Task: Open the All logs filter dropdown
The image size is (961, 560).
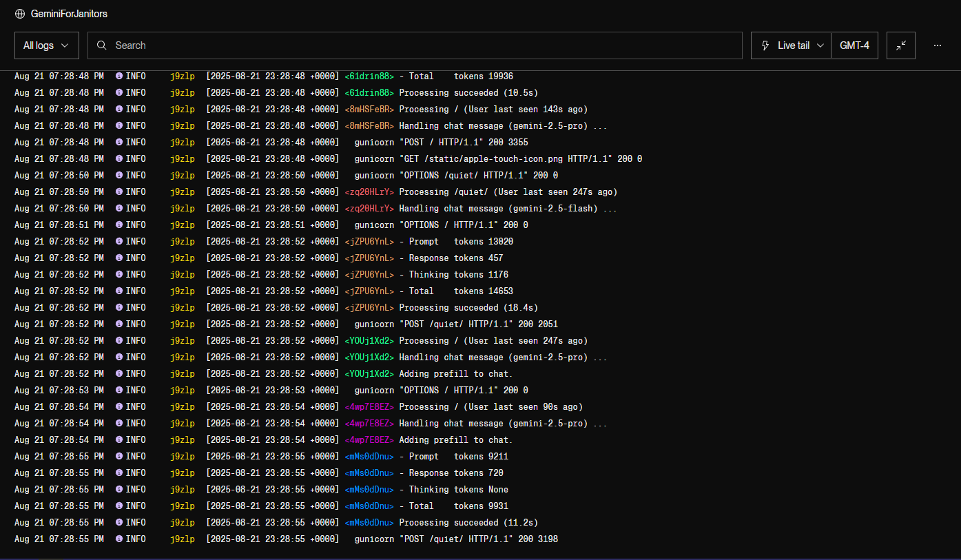Action: click(47, 45)
